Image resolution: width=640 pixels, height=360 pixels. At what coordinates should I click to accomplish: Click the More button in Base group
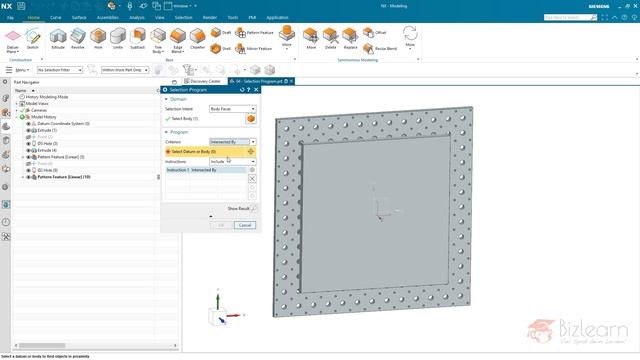click(x=287, y=38)
